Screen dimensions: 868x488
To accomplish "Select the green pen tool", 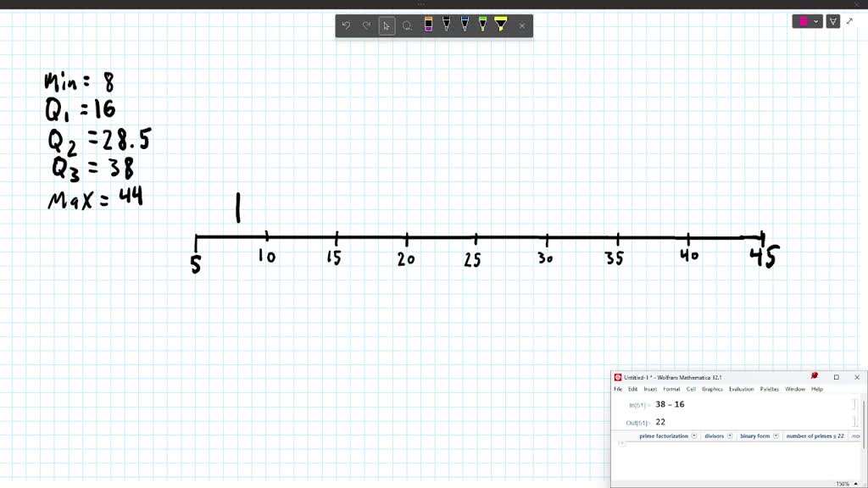I will (483, 25).
